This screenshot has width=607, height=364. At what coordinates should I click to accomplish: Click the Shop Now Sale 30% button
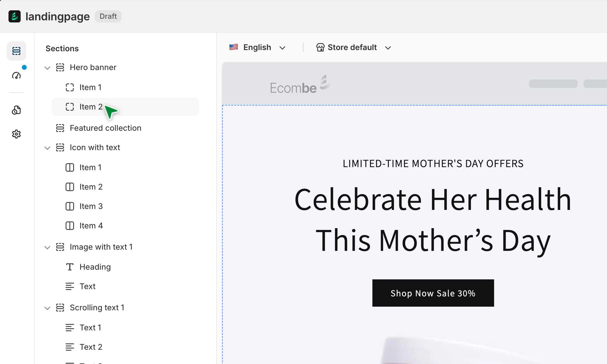[433, 293]
